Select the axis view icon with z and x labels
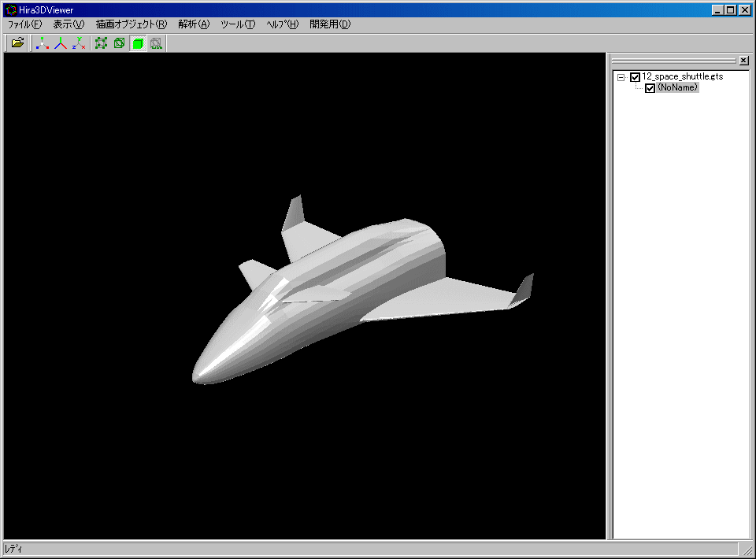Image resolution: width=756 pixels, height=559 pixels. tap(78, 43)
